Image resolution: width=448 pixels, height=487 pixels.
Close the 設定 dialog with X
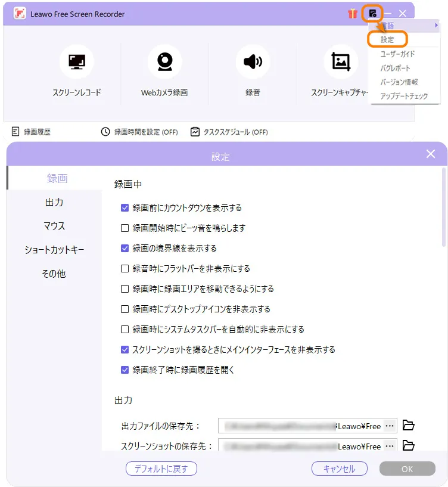click(x=431, y=154)
